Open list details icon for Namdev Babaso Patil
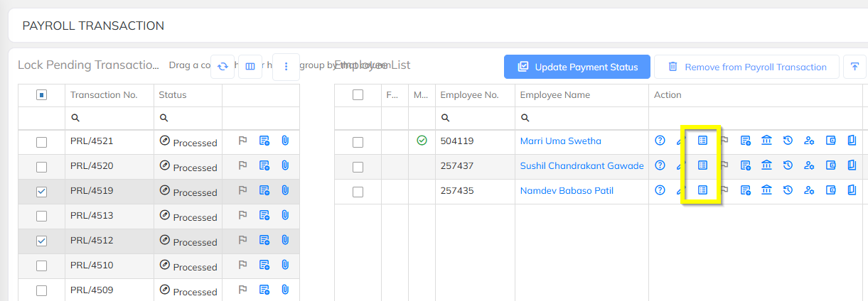The width and height of the screenshot is (868, 301). [702, 190]
